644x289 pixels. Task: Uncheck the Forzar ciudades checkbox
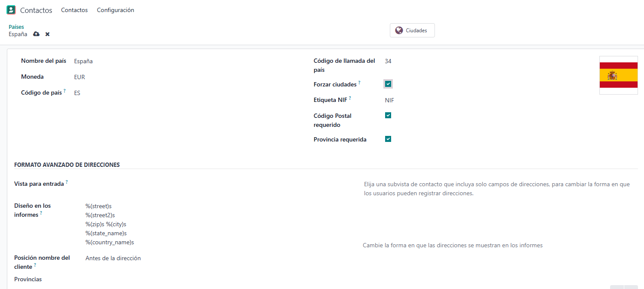pyautogui.click(x=388, y=84)
